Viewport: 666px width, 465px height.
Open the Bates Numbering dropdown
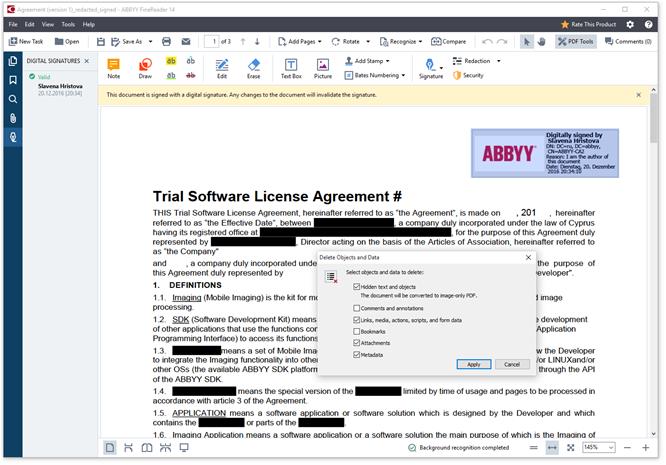[376, 75]
